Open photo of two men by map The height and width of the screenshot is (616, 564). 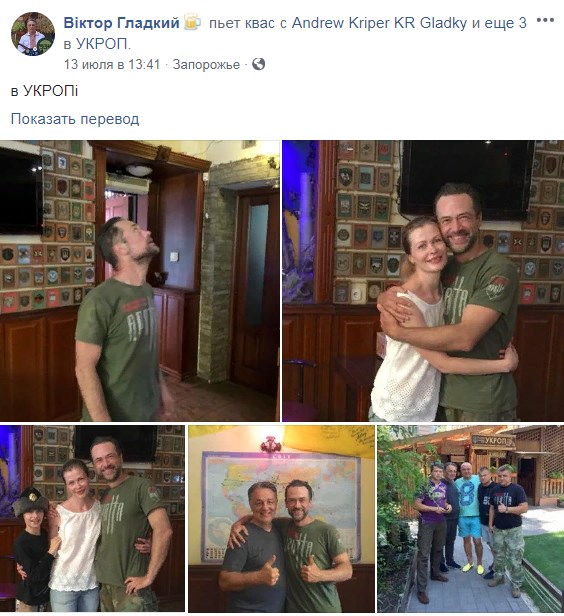coord(281,518)
